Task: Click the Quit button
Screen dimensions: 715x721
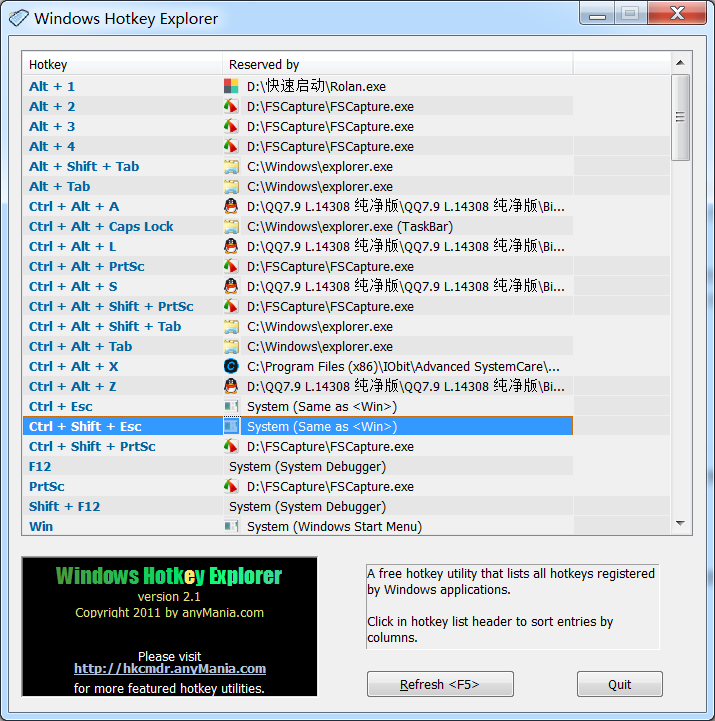Action: coord(619,684)
